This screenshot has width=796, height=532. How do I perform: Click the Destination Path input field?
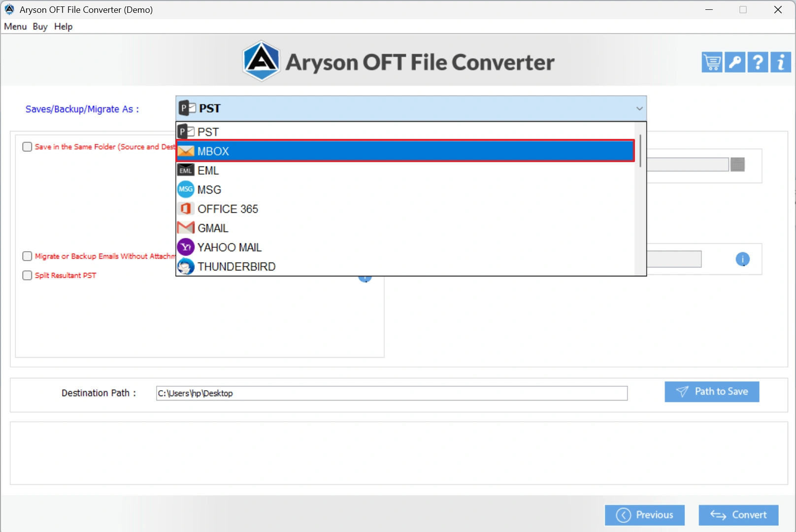[x=392, y=393]
